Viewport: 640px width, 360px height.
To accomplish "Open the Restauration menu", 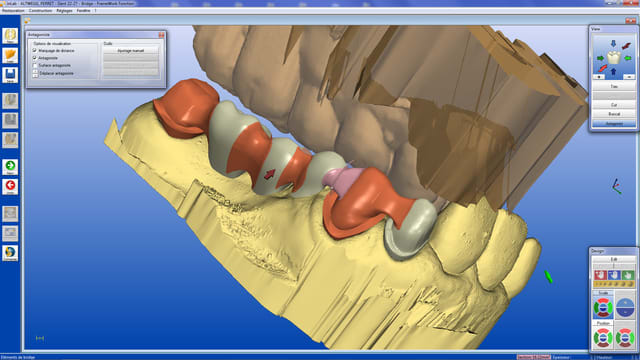I will (x=13, y=11).
